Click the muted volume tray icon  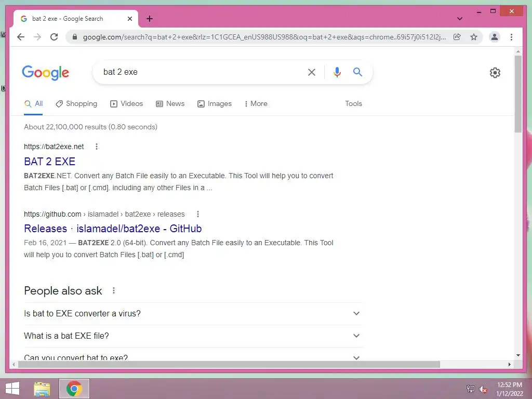[x=483, y=389]
